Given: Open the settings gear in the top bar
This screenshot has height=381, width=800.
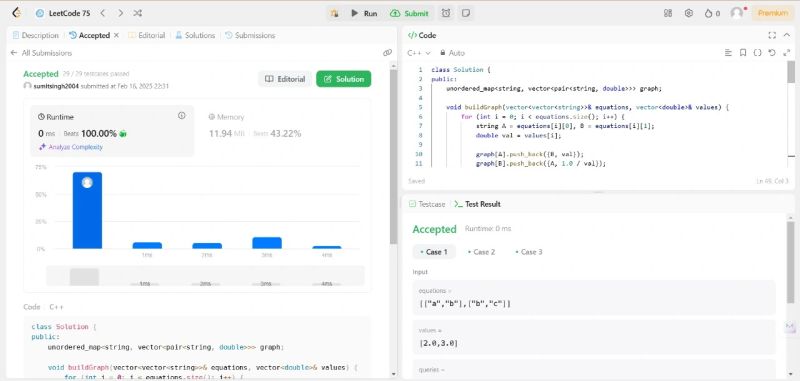Looking at the screenshot, I should 689,13.
